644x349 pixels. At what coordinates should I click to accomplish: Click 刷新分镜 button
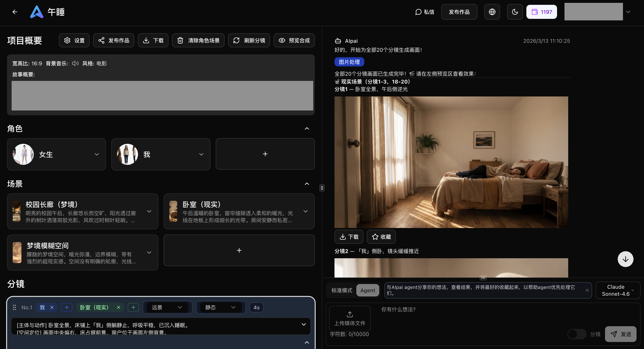(249, 40)
